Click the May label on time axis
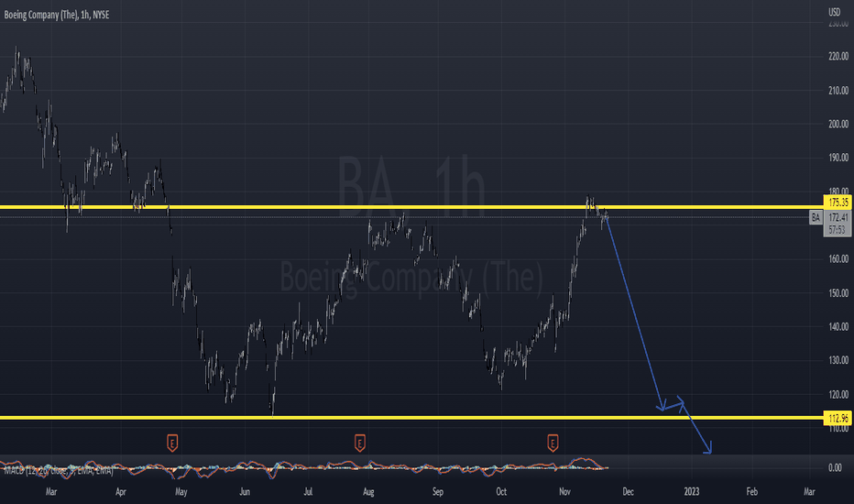Viewport: 854px width, 504px height. (x=181, y=492)
